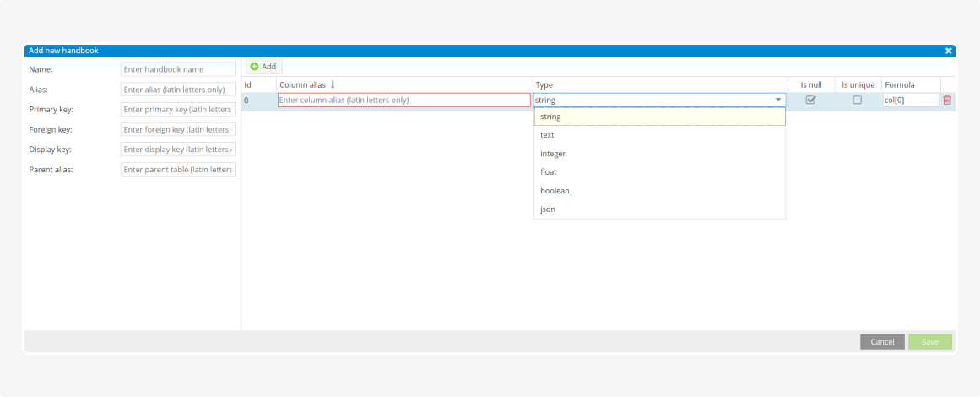Click the red trash delete row icon
The height and width of the screenshot is (397, 980).
(x=947, y=100)
